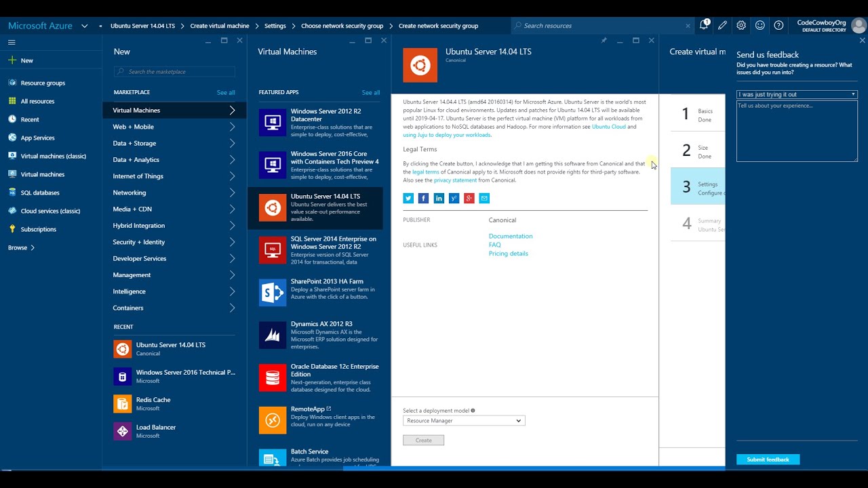Open portal settings gear icon
This screenshot has height=488, width=868.
(741, 25)
